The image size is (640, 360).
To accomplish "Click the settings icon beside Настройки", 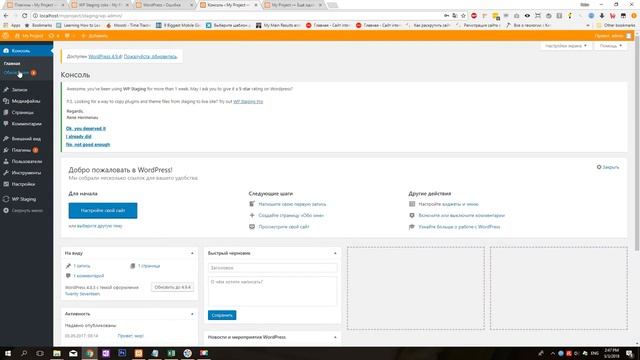I will (x=6, y=184).
